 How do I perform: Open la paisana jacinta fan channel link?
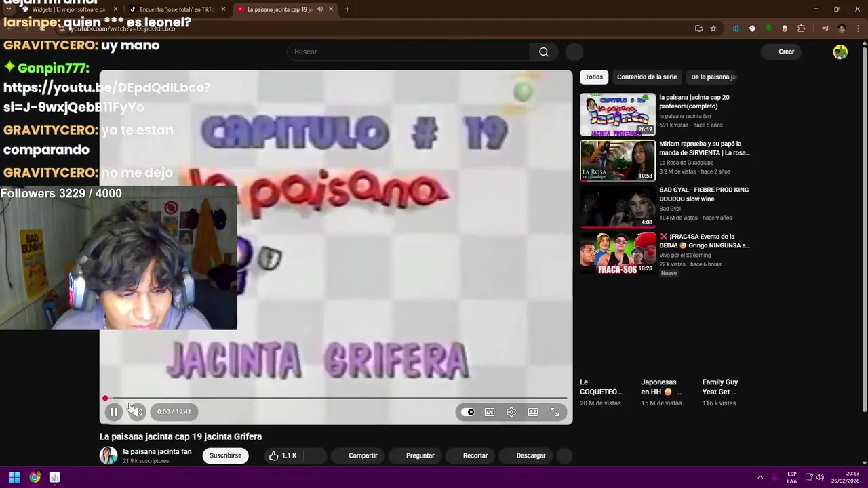[x=157, y=451]
